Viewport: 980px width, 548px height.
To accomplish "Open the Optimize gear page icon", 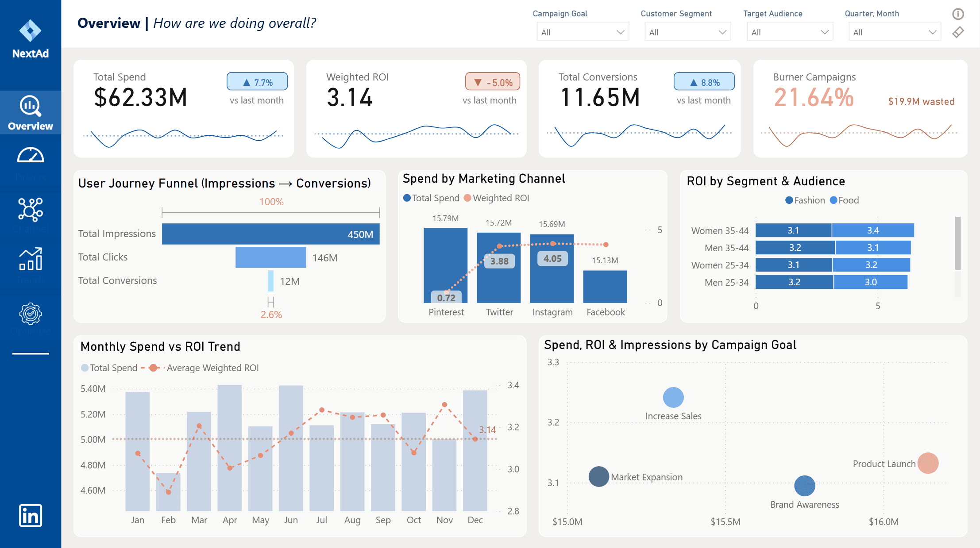I will click(x=30, y=314).
